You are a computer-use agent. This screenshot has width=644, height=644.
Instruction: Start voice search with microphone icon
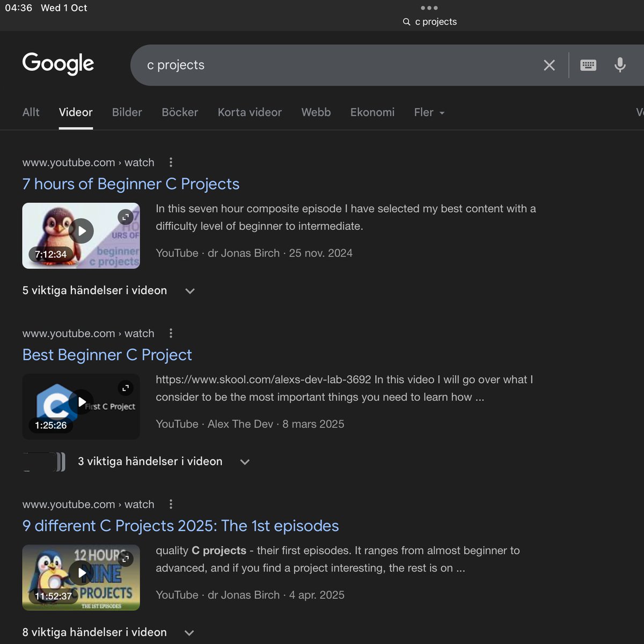[620, 65]
